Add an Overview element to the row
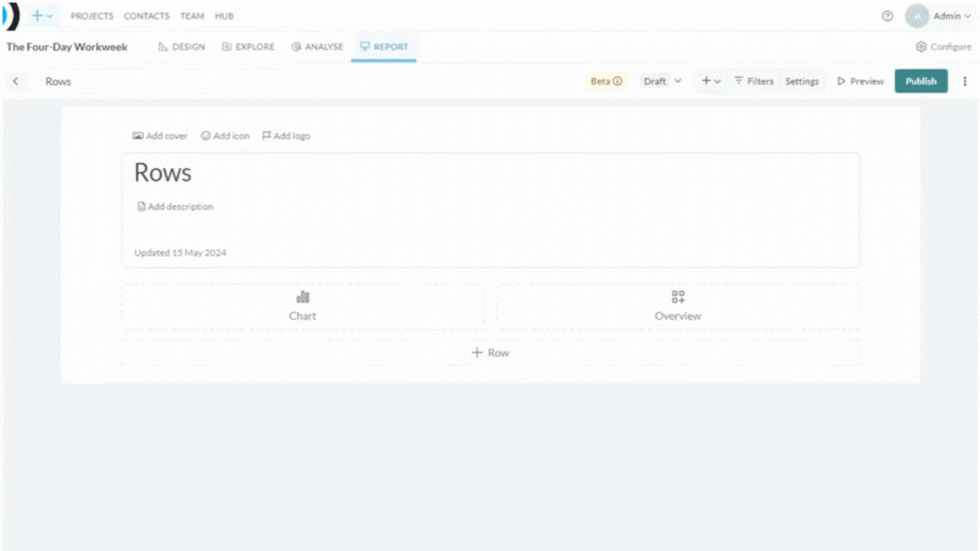Viewport: 980px width, 551px height. click(x=677, y=306)
